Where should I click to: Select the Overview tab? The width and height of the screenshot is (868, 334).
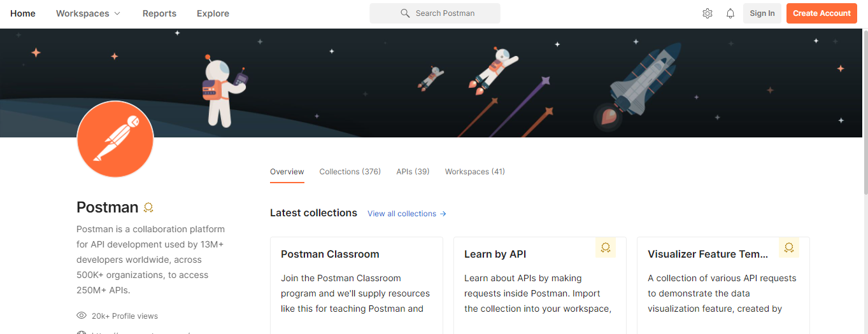coord(287,172)
